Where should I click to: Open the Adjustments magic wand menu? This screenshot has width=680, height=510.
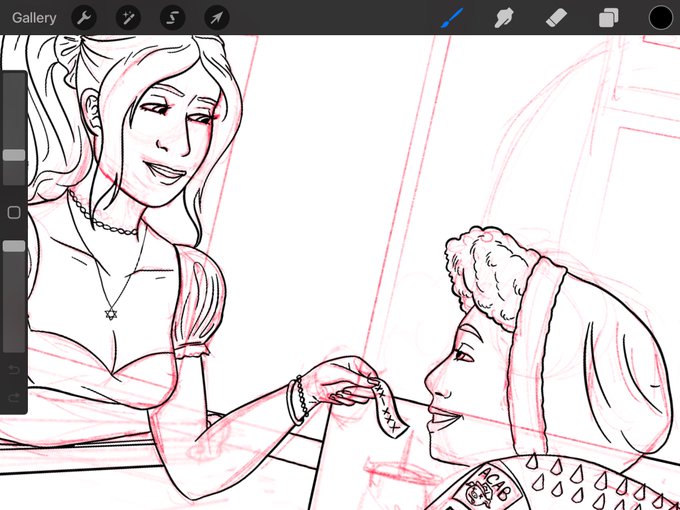pos(128,18)
